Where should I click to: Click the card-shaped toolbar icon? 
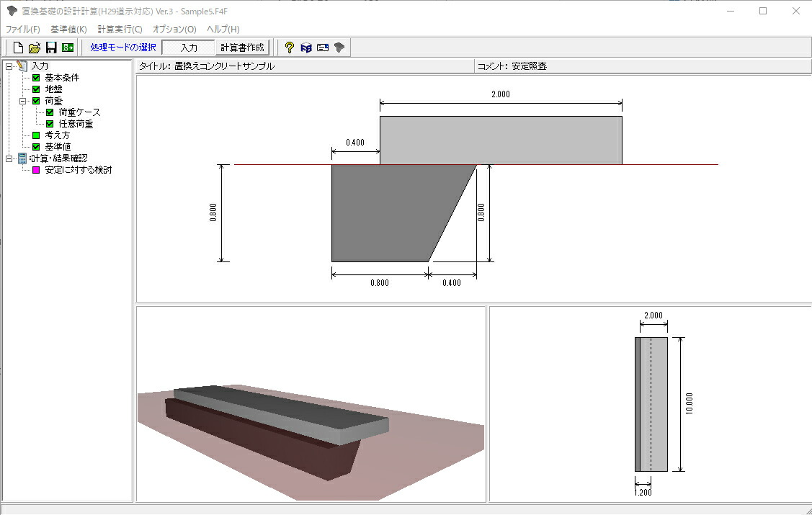(323, 48)
